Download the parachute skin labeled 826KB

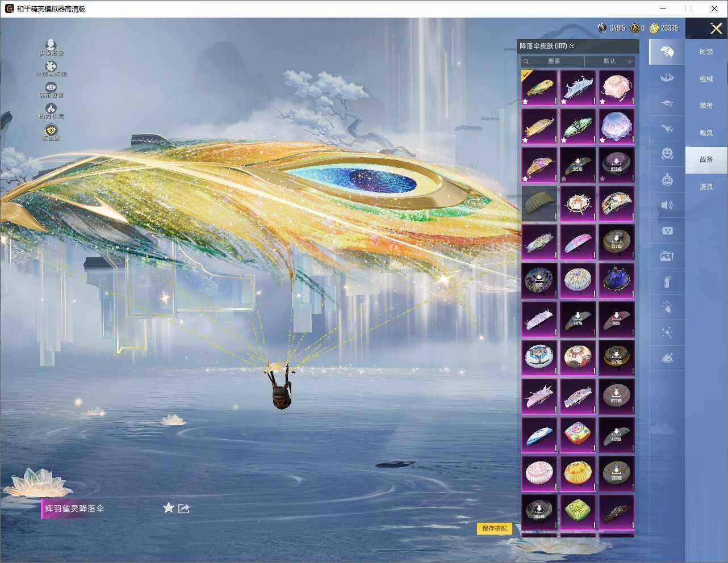pyautogui.click(x=617, y=165)
